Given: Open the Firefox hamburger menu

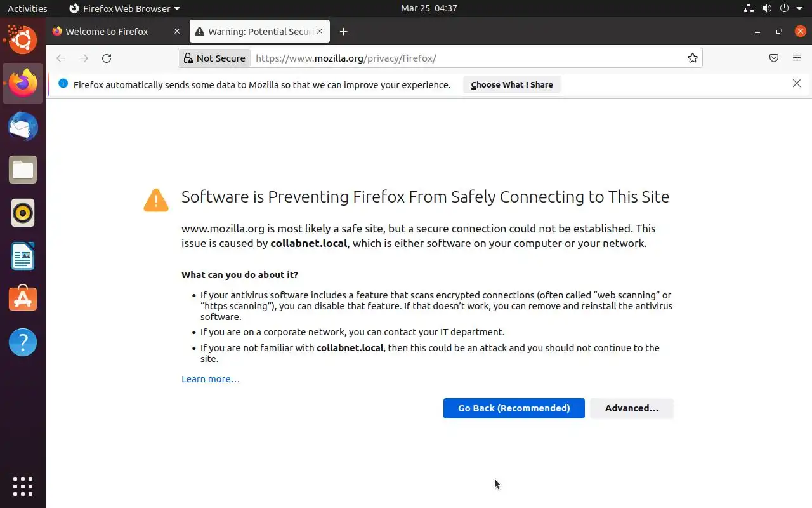Looking at the screenshot, I should tap(797, 58).
